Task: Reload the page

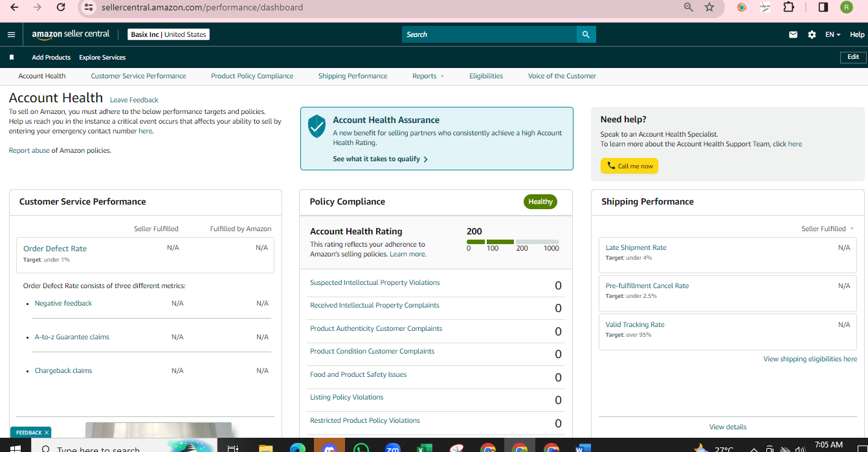Action: 61,7
